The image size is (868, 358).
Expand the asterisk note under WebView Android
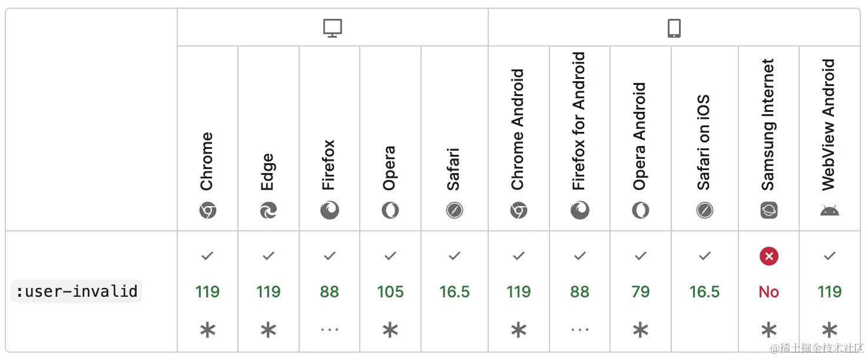pos(829,330)
